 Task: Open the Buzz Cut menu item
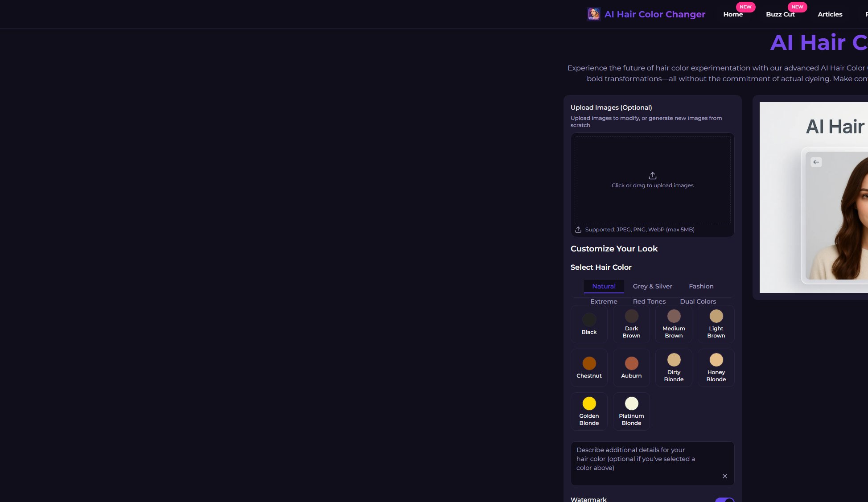pos(780,14)
